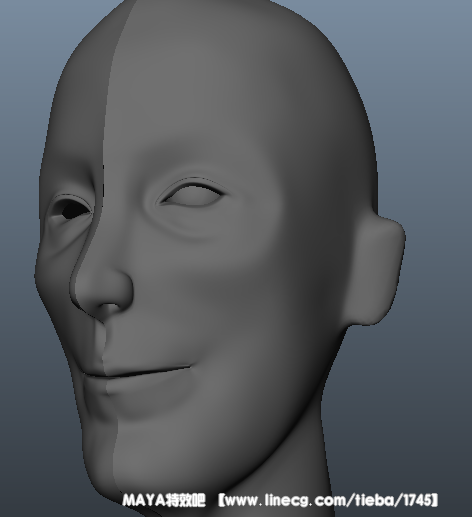Select the lower lip of the model
Screen dimensions: 472x517
pyautogui.click(x=143, y=387)
